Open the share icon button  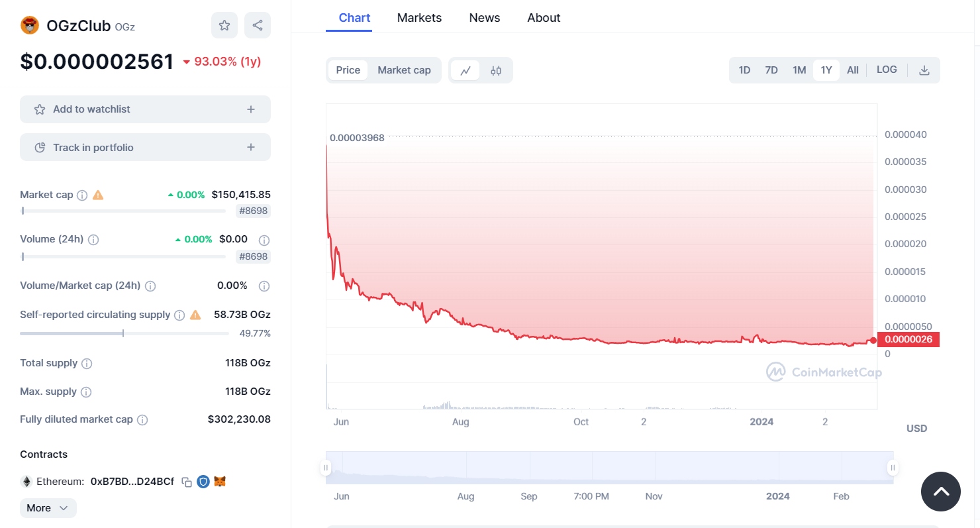[x=258, y=25]
